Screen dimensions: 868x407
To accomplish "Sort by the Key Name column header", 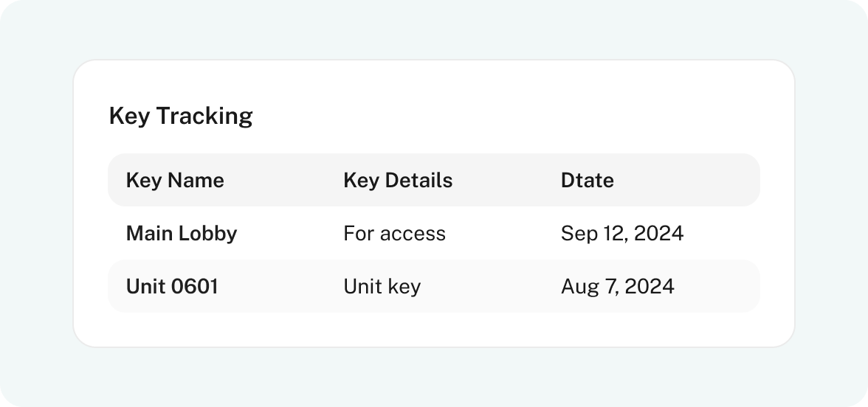I will (175, 180).
